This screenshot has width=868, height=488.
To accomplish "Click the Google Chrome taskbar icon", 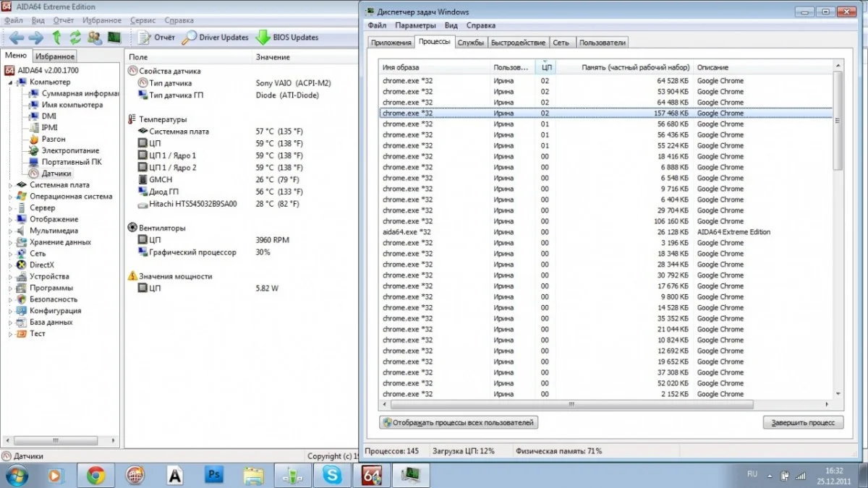I will [x=96, y=475].
